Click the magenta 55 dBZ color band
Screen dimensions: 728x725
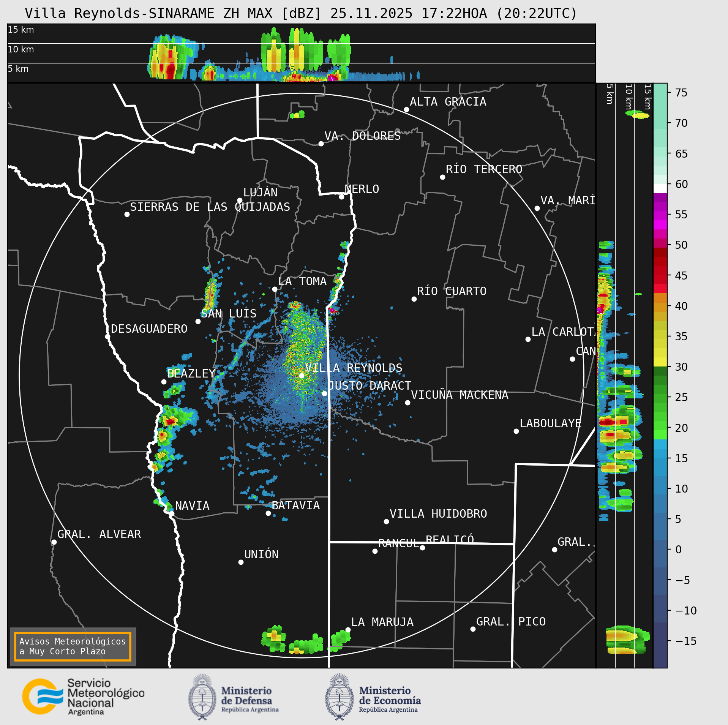click(x=660, y=216)
